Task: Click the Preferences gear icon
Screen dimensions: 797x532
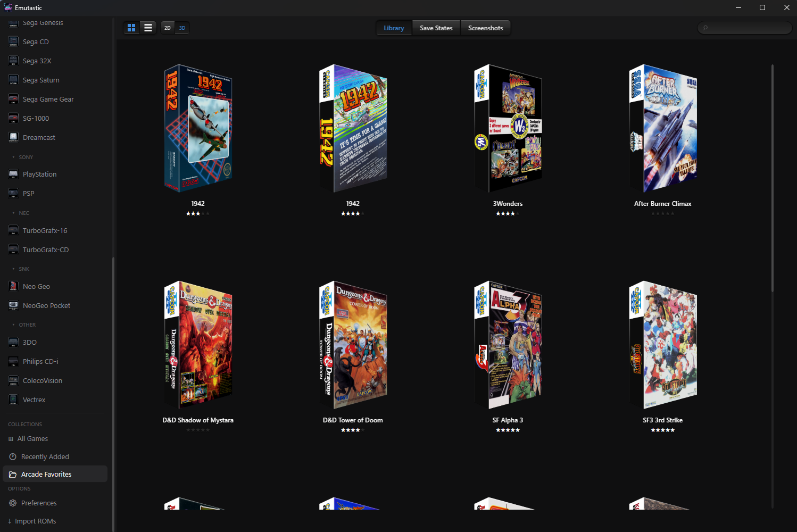Action: click(13, 503)
